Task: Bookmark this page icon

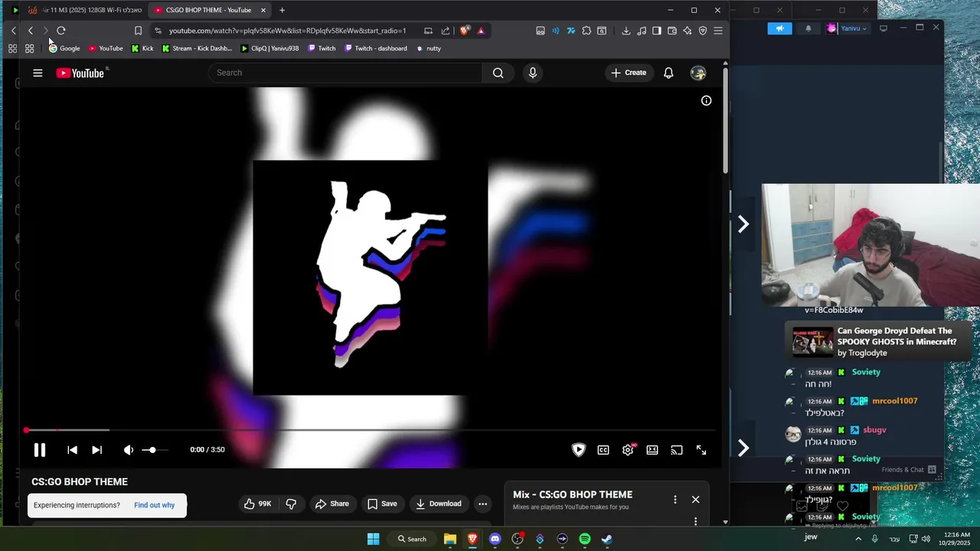Action: [138, 31]
